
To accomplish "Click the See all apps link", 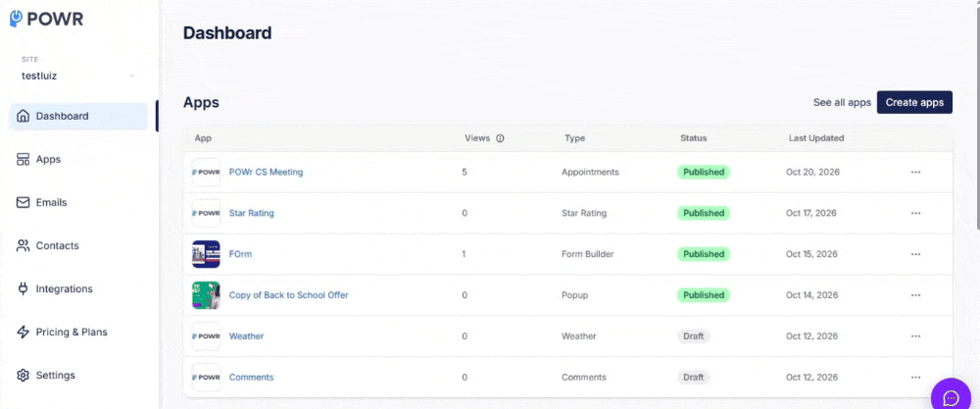I will (x=842, y=103).
